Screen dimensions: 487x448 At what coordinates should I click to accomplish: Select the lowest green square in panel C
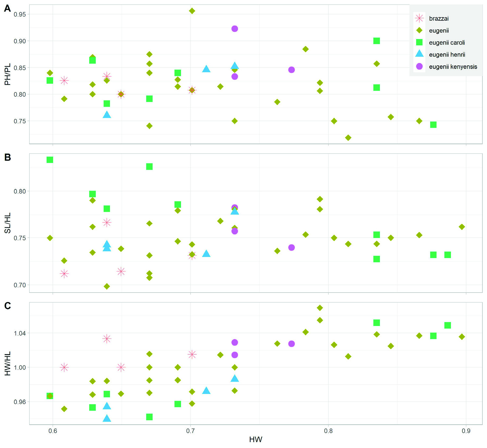pyautogui.click(x=149, y=417)
